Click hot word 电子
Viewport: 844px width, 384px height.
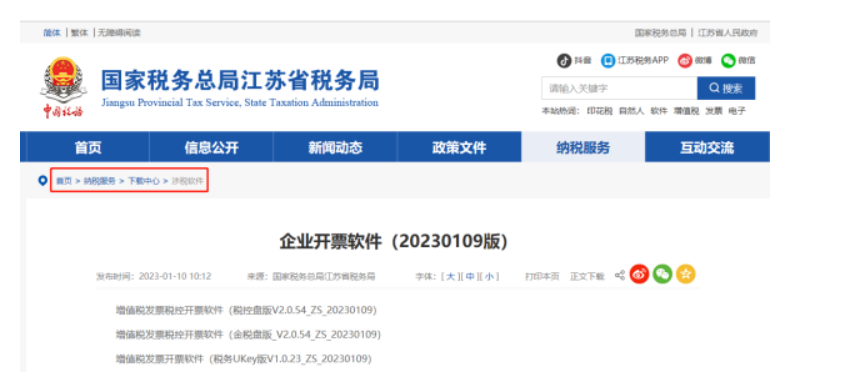[737, 111]
